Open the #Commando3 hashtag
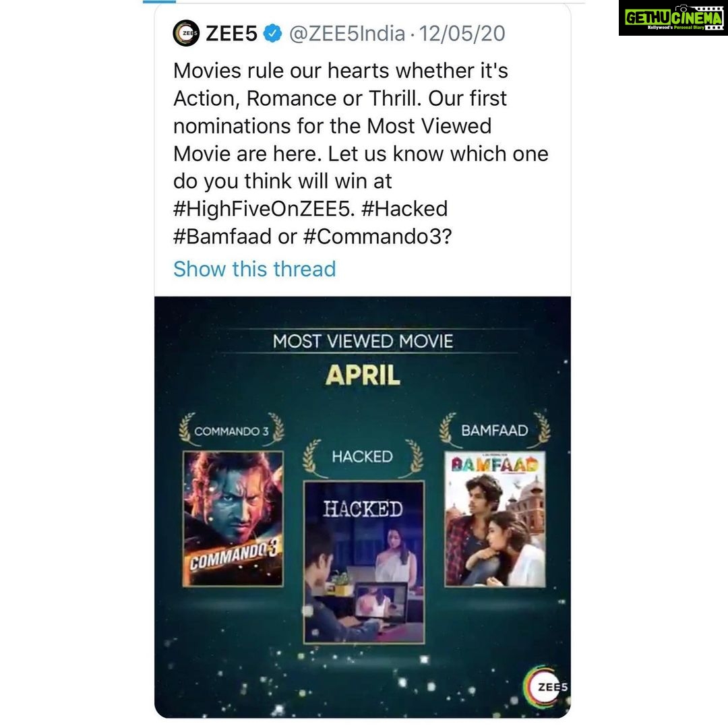 tap(377, 237)
